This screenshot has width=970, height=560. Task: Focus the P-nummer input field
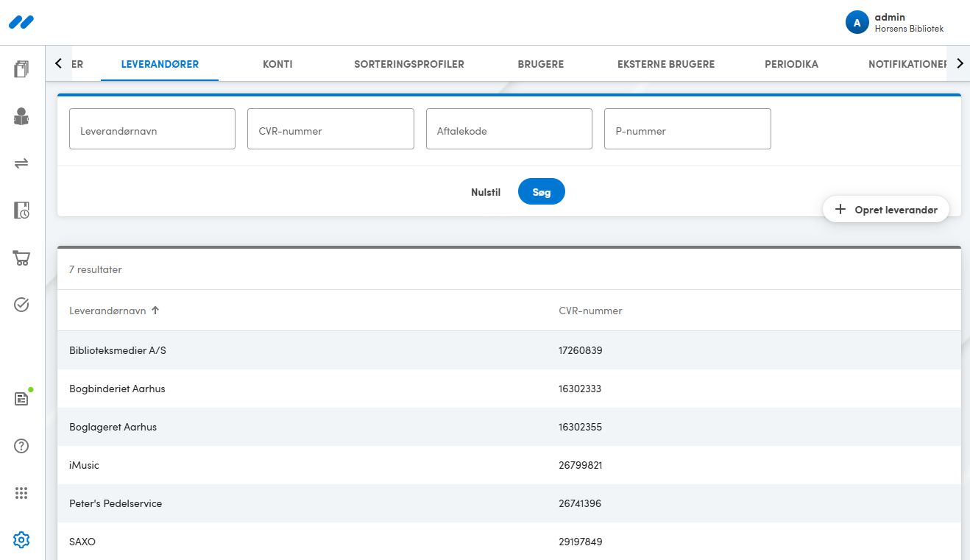click(x=687, y=129)
